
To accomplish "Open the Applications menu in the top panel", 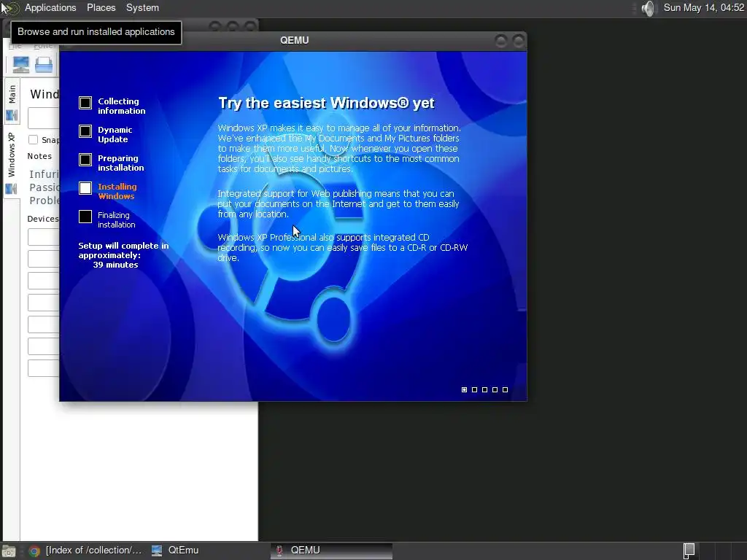I will click(50, 7).
